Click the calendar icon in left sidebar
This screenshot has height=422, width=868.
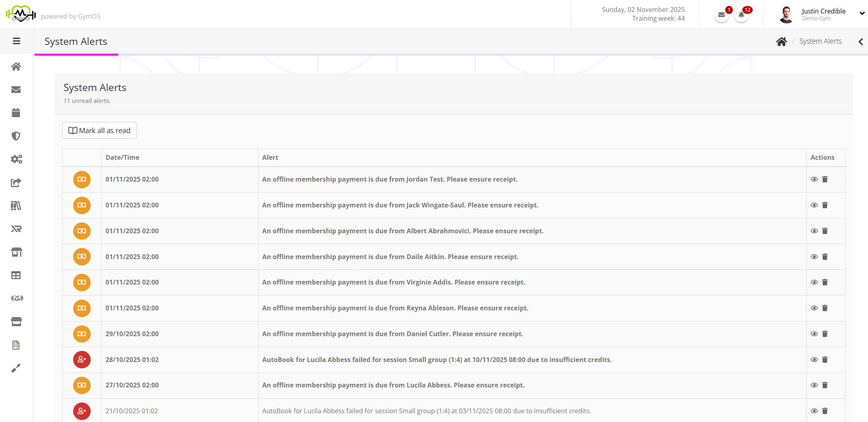coord(16,113)
